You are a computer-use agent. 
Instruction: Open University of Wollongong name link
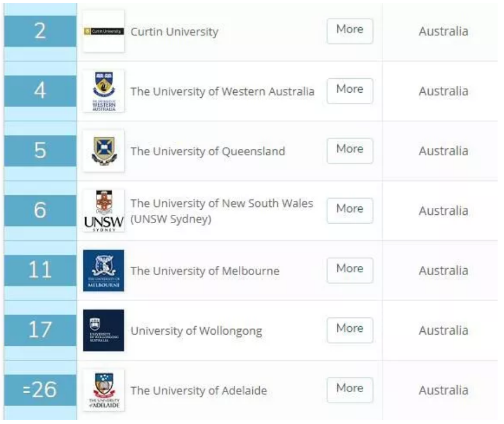pos(196,331)
